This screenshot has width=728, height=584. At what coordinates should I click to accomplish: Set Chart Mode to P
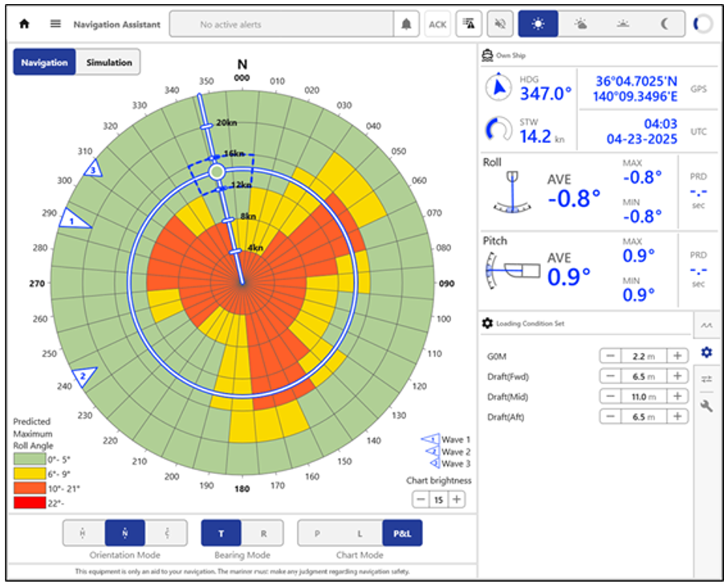click(x=317, y=533)
